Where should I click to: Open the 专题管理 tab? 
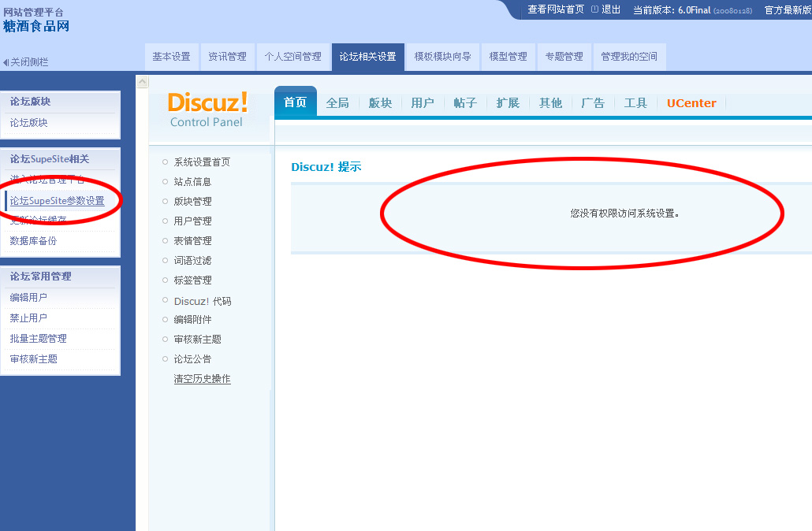pyautogui.click(x=564, y=57)
